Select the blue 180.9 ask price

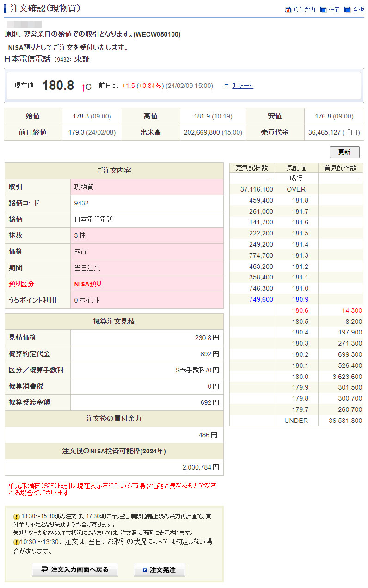(300, 299)
